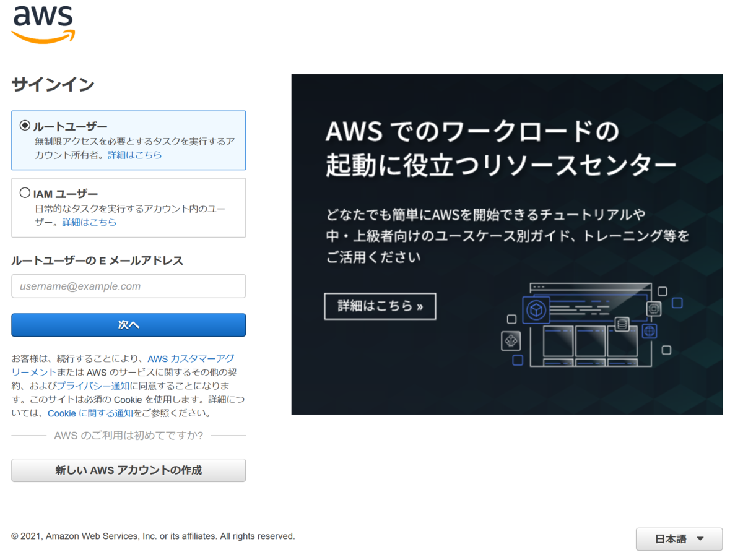Click the AWS のご利用は初めてですか? divider text

[128, 435]
